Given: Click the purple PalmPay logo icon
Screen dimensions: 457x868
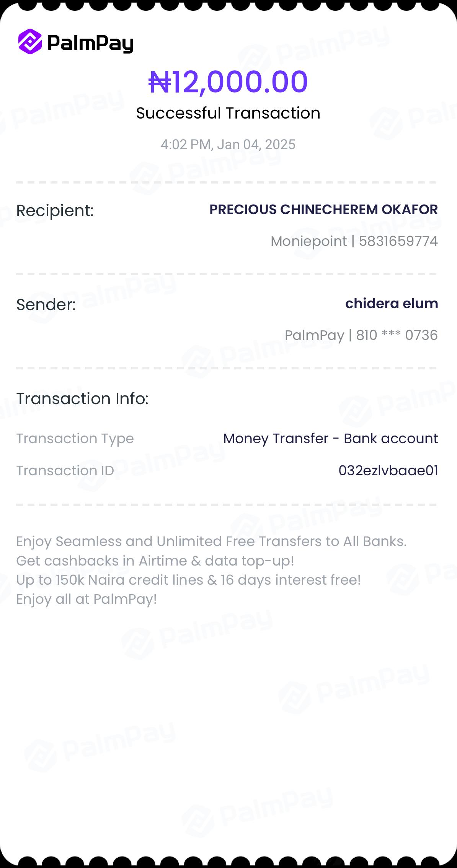Looking at the screenshot, I should 30,42.
